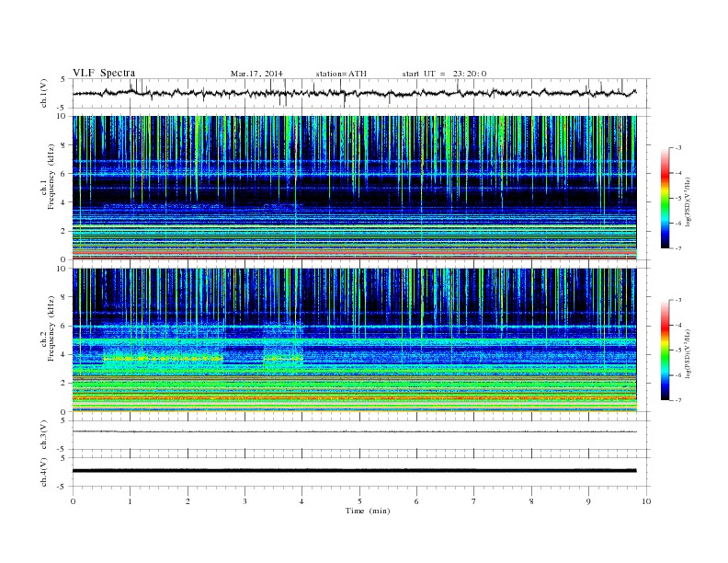Click the ch.1 spectrogram PSD color bar
Image resolution: width=728 pixels, height=563 pixels.
pos(665,198)
